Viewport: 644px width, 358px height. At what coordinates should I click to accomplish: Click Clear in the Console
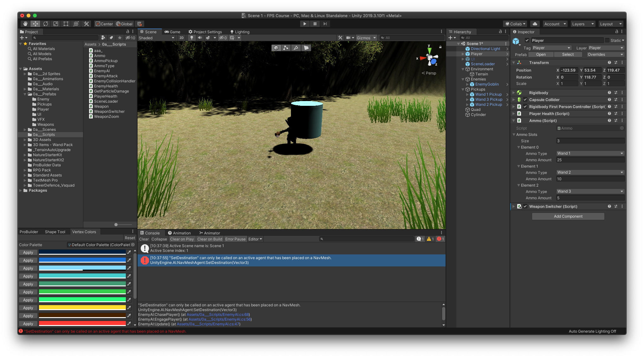tap(144, 239)
